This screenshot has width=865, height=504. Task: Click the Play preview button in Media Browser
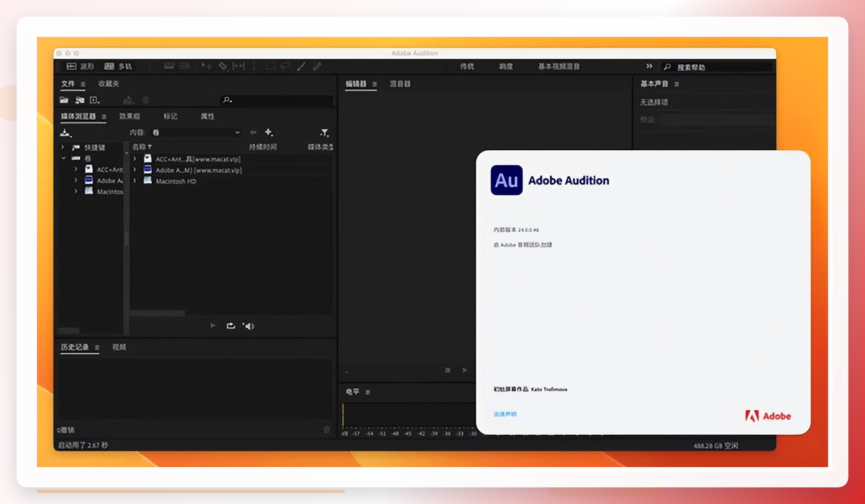pyautogui.click(x=213, y=326)
